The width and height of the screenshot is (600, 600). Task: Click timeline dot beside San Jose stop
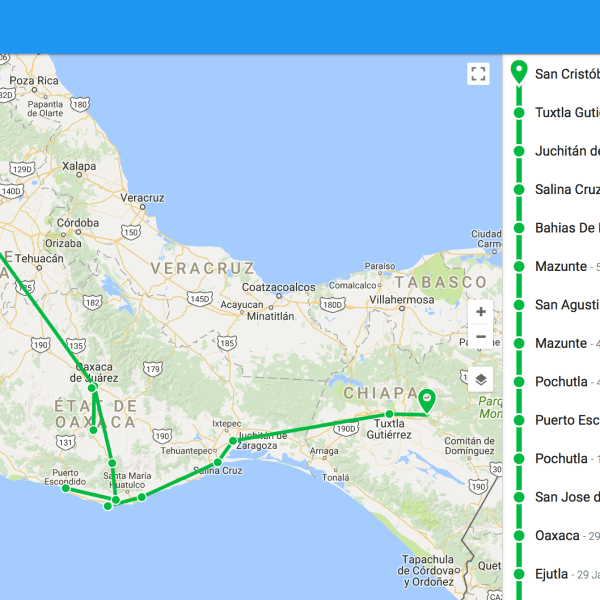coord(518,497)
